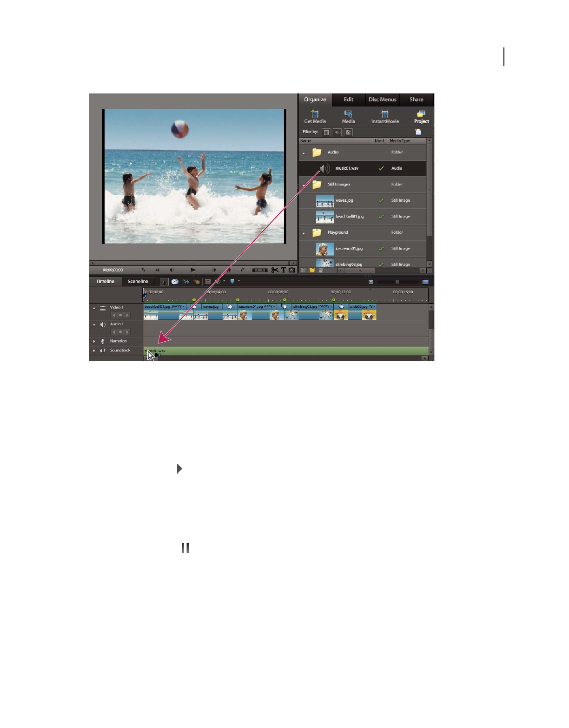Toggle the still image filter in Filter by
Viewport: 569px width, 728px height.
coord(349,132)
